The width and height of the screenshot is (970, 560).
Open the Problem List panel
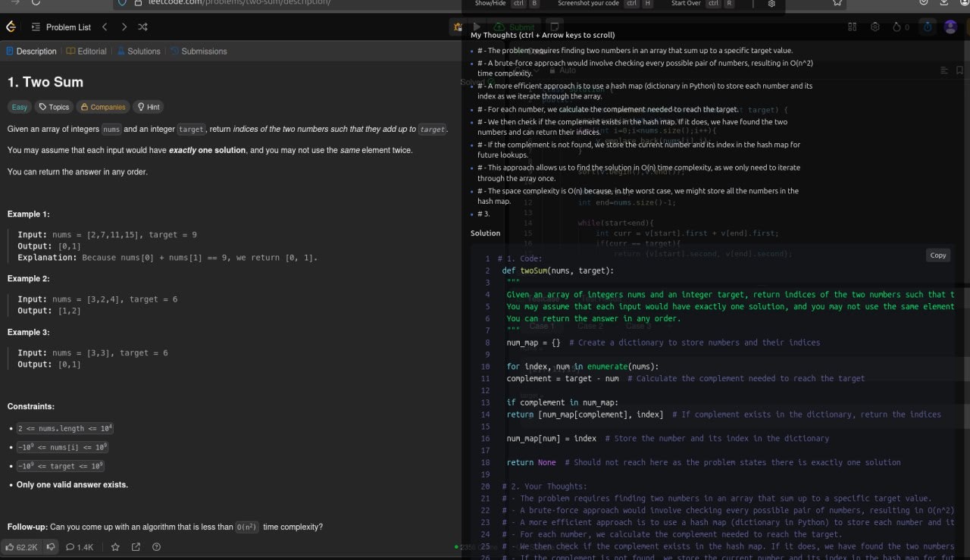coord(61,27)
